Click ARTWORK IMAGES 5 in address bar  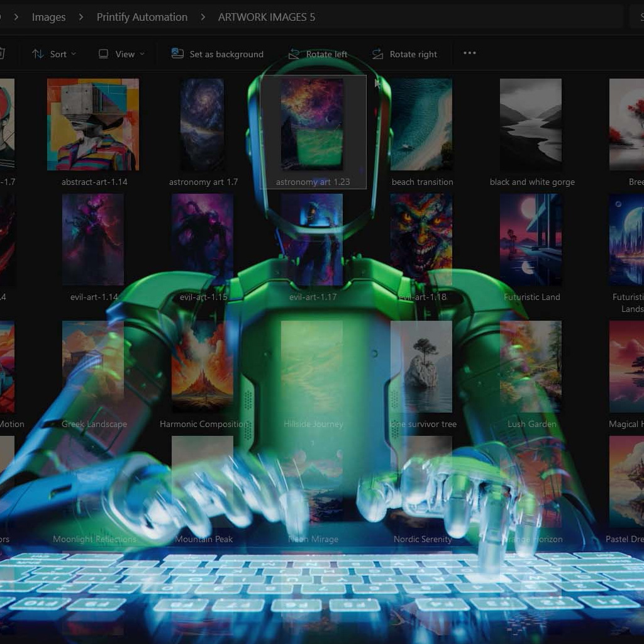coord(267,17)
